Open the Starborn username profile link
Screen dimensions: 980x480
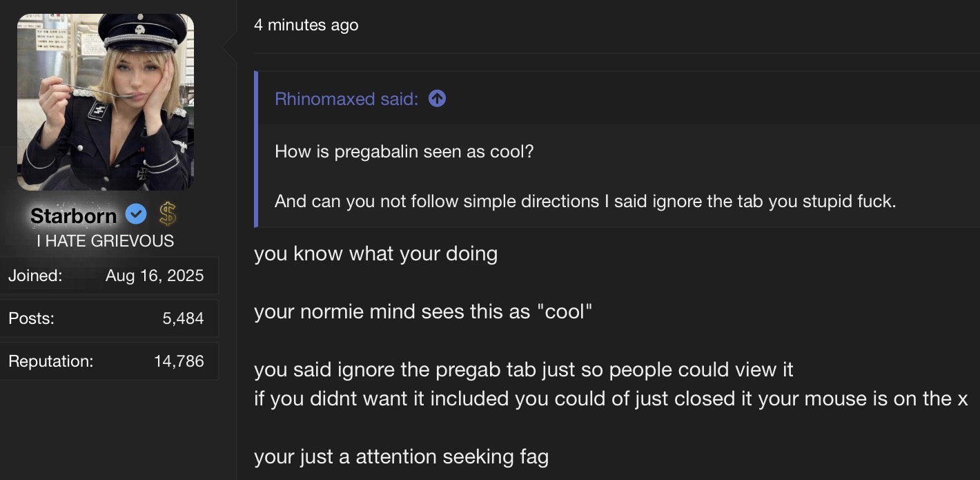(73, 216)
